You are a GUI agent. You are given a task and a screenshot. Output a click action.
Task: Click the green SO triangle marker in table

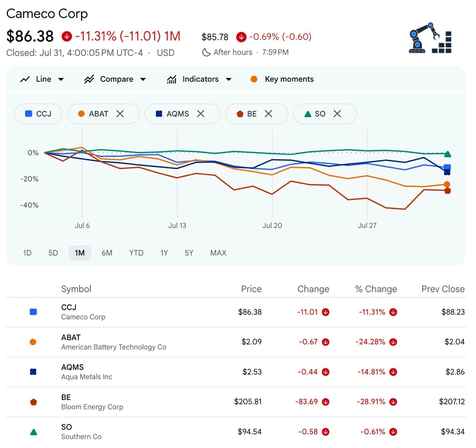click(33, 432)
